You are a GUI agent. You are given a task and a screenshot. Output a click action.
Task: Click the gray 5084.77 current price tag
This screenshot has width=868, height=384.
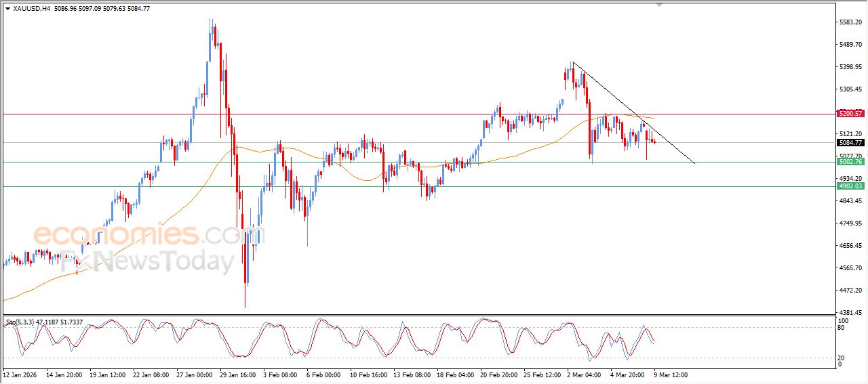click(x=850, y=143)
